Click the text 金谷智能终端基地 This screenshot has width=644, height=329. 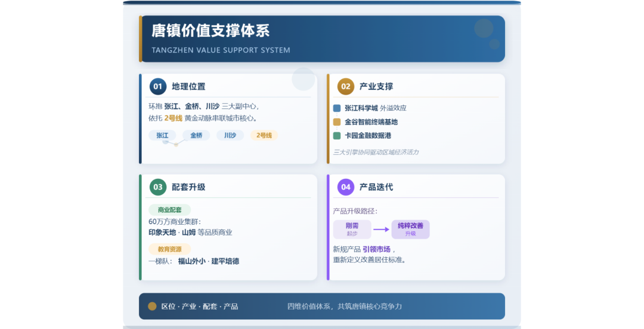pyautogui.click(x=371, y=122)
